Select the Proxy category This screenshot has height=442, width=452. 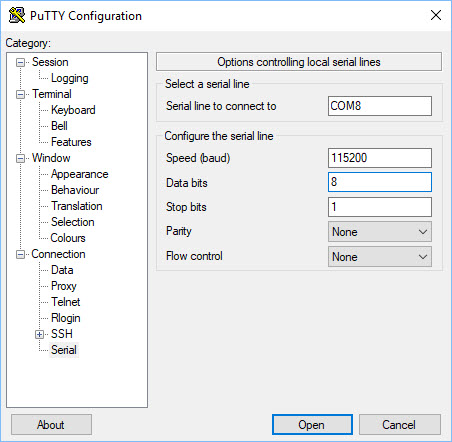coord(64,286)
